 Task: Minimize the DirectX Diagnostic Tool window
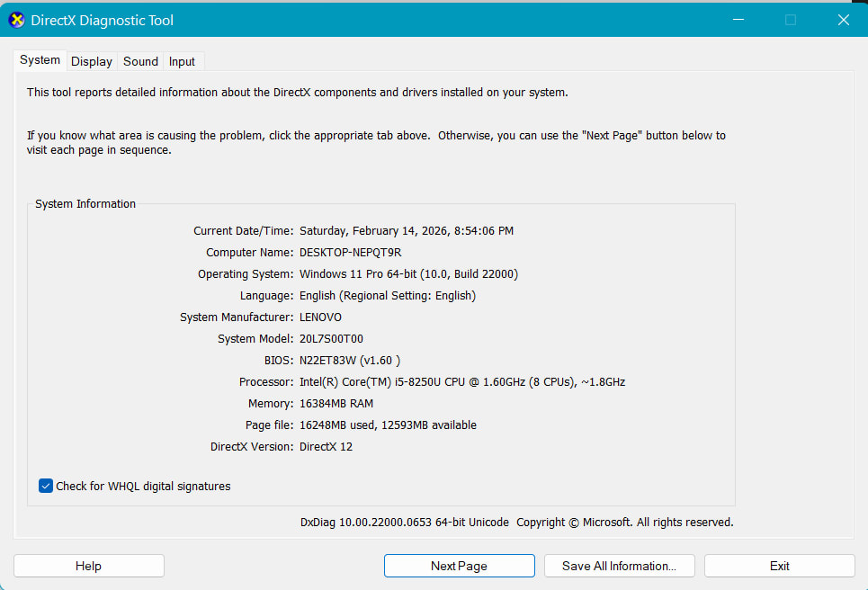tap(738, 20)
